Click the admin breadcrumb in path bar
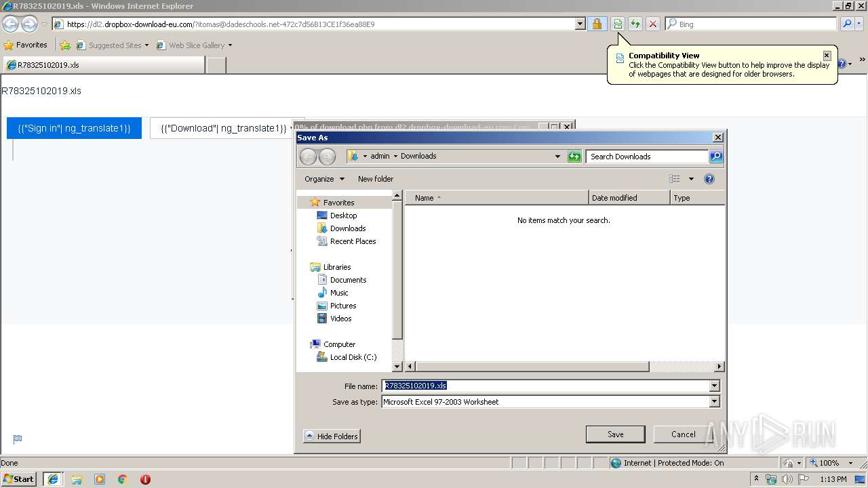 (x=380, y=156)
